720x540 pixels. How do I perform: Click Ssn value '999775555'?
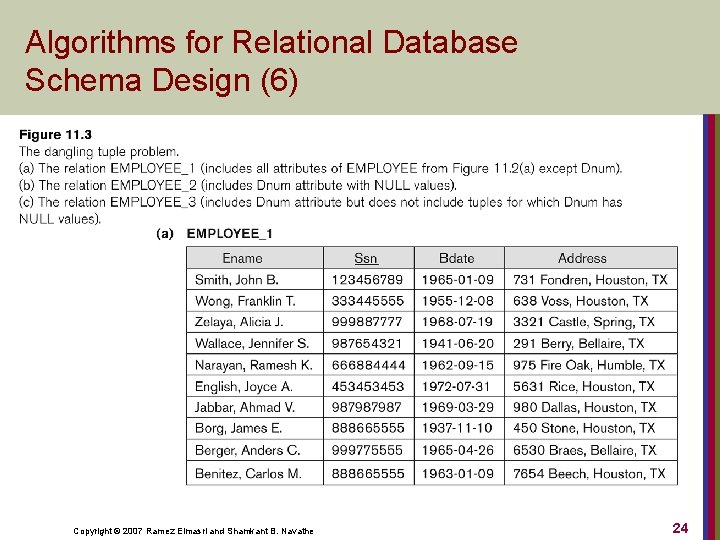367,450
